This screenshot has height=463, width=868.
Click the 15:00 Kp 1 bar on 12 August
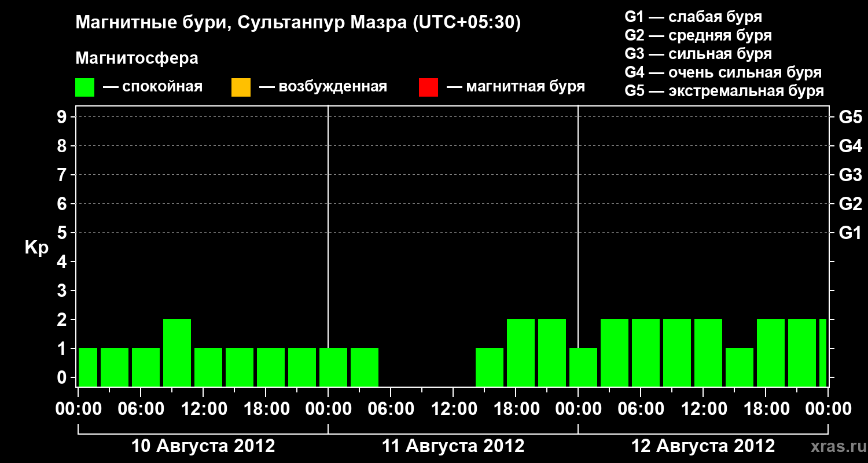point(740,367)
